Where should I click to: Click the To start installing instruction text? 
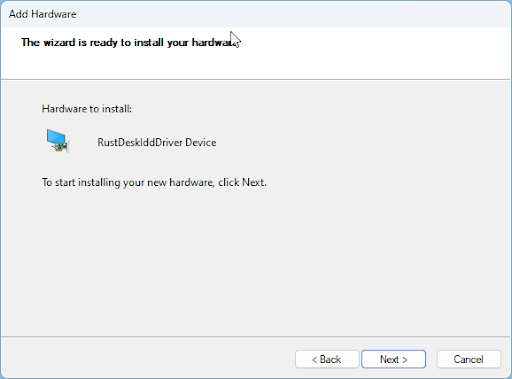[x=154, y=182]
